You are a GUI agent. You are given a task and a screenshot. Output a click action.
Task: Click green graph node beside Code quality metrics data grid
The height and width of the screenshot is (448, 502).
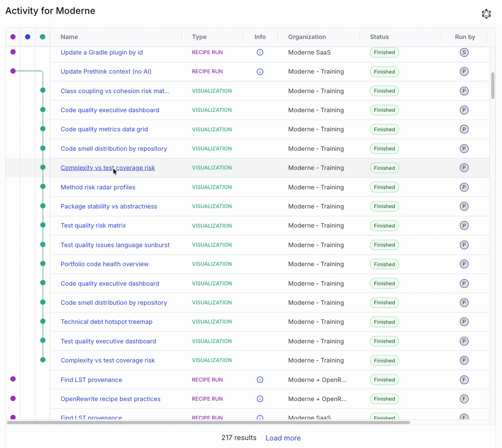[43, 129]
